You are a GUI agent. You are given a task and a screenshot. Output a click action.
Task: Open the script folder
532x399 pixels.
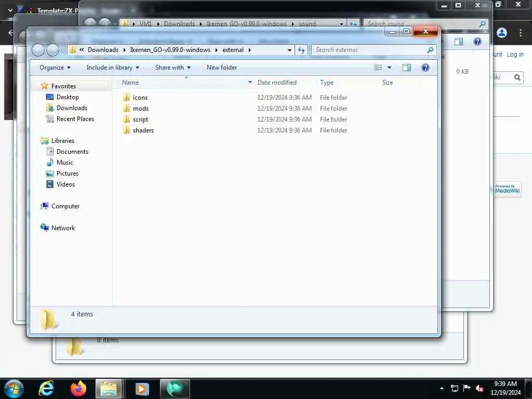pyautogui.click(x=140, y=119)
